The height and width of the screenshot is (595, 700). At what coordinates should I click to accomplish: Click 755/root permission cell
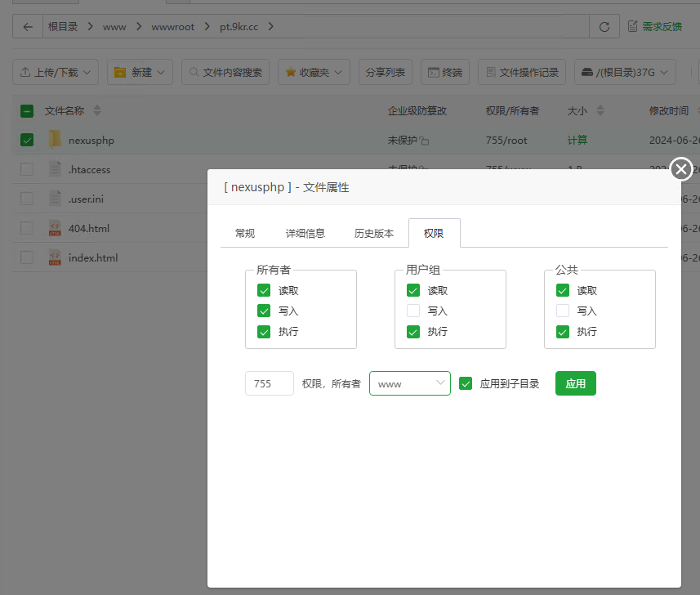coord(506,141)
